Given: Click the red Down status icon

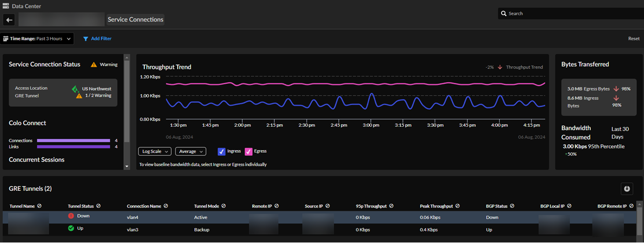Looking at the screenshot, I should pos(71,216).
